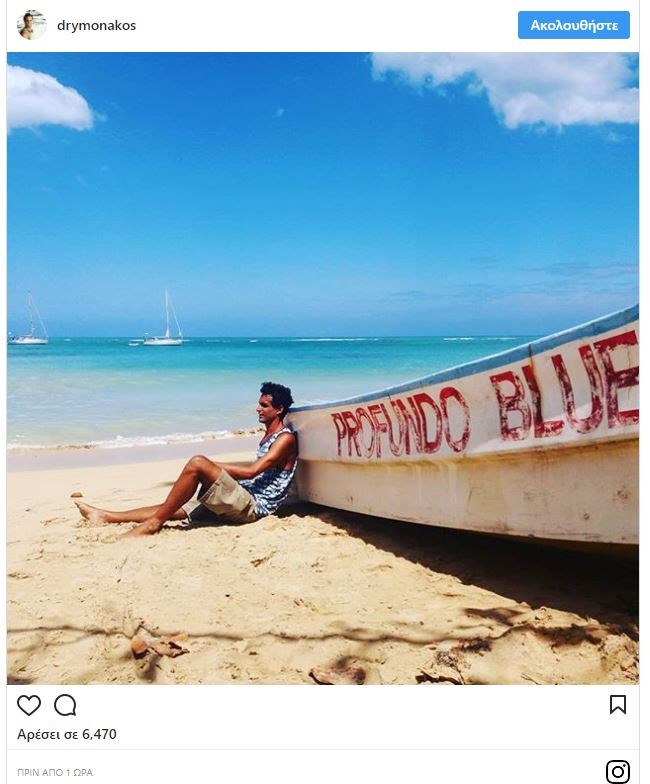Click the man sitting on the sand
The height and width of the screenshot is (784, 650).
(210, 462)
